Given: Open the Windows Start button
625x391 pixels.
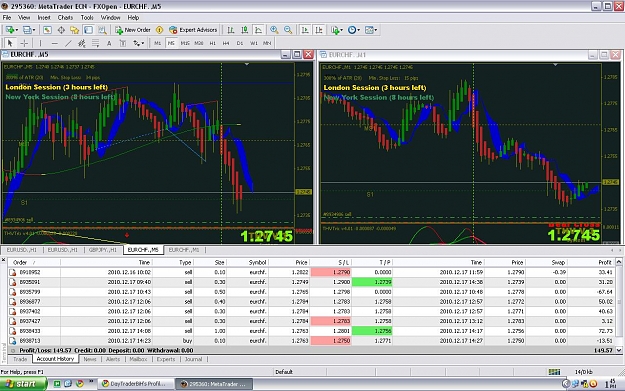Looking at the screenshot, I should click(x=23, y=384).
